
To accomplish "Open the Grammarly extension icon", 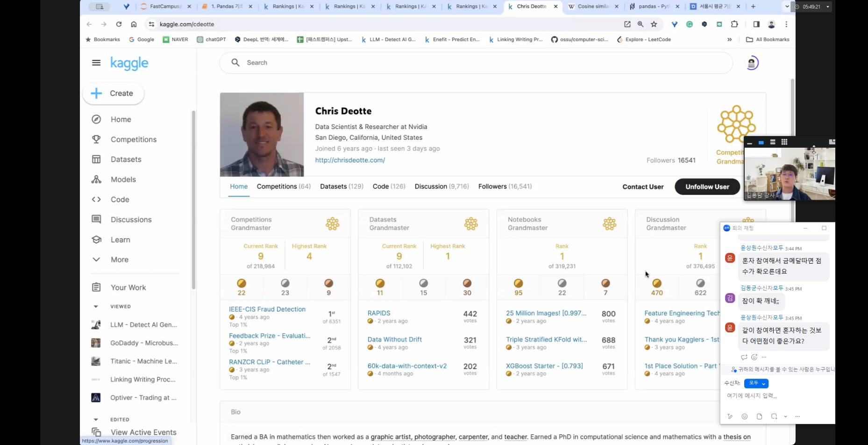I will point(690,24).
